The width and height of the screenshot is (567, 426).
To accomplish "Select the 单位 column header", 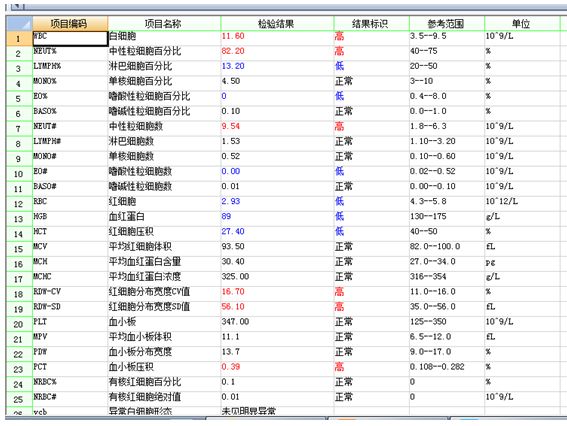I will point(522,24).
